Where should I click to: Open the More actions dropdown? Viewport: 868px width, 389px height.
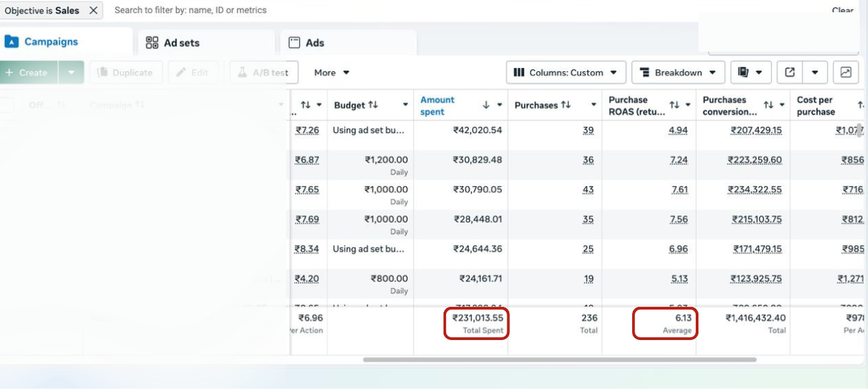click(x=332, y=73)
